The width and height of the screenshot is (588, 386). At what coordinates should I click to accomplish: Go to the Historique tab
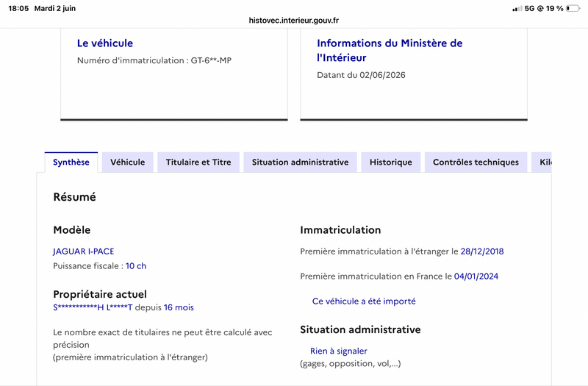[x=391, y=162]
